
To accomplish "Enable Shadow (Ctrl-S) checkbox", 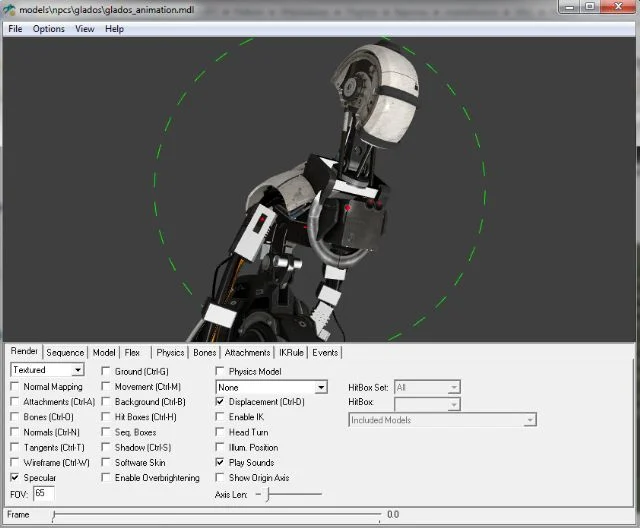I will (106, 447).
